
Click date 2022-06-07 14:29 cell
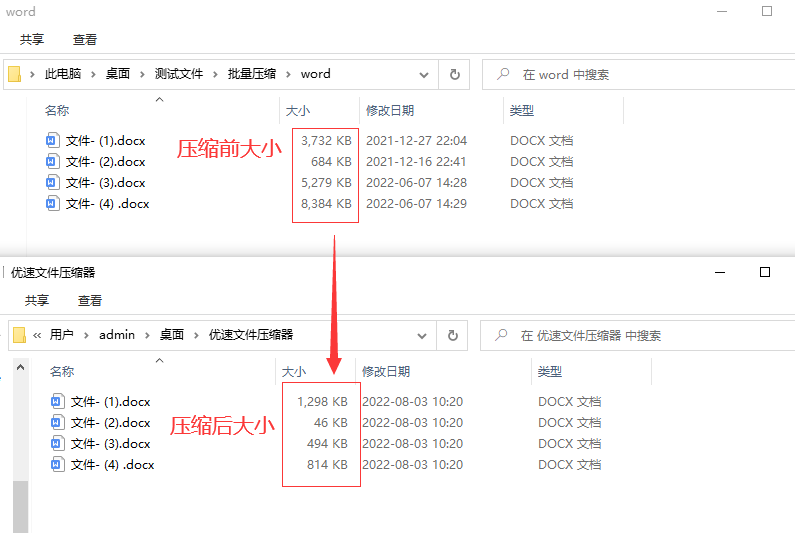point(416,204)
